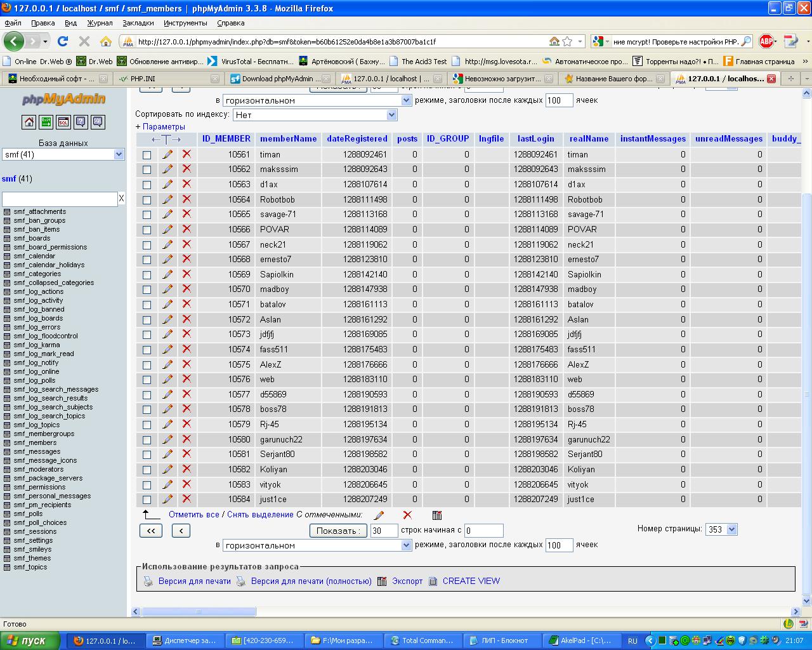Click horizontal scrollbar thumb at bottom
812x650 pixels.
(x=199, y=612)
